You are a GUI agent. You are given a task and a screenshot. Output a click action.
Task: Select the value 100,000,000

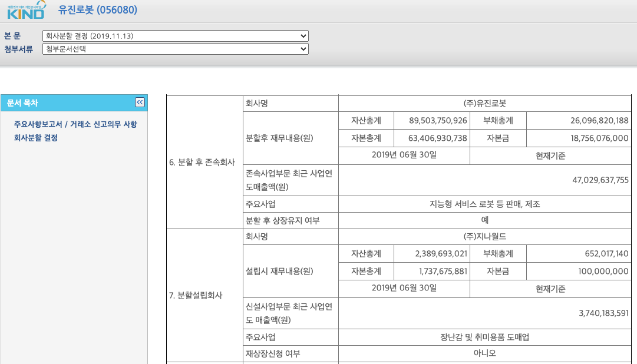(603, 271)
